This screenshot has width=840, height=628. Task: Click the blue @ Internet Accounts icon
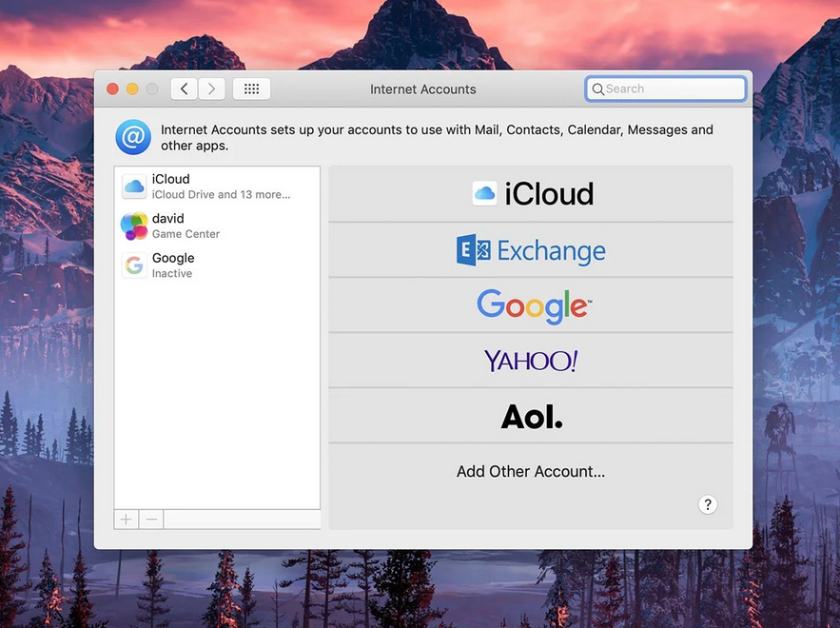(x=133, y=137)
